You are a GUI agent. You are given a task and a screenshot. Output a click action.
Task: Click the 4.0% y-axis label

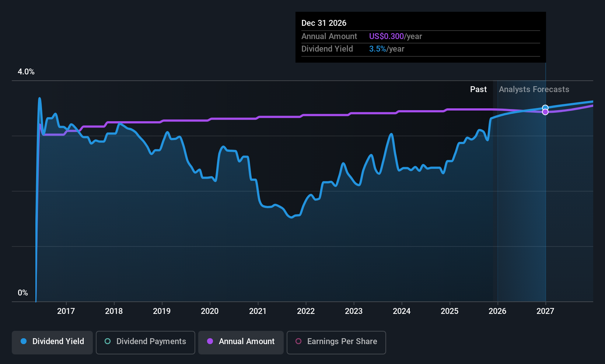pos(26,72)
